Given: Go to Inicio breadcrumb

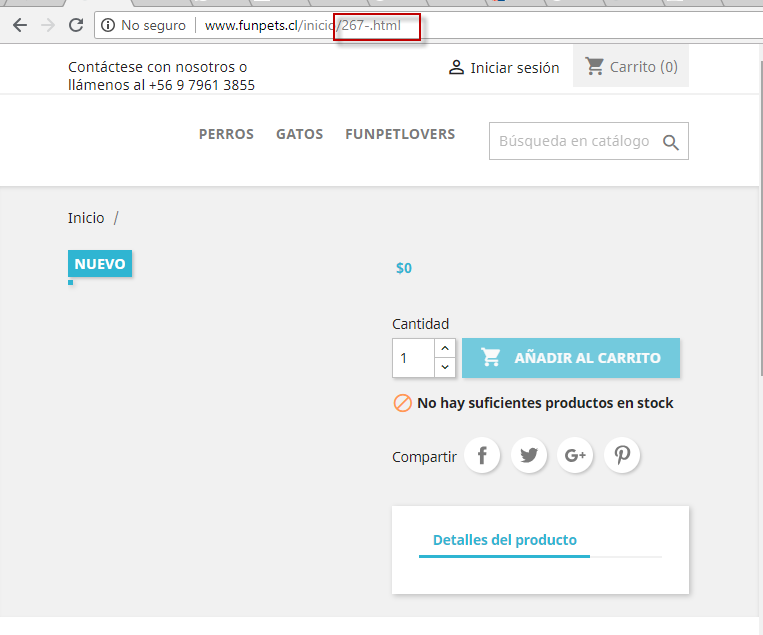Looking at the screenshot, I should pos(86,218).
